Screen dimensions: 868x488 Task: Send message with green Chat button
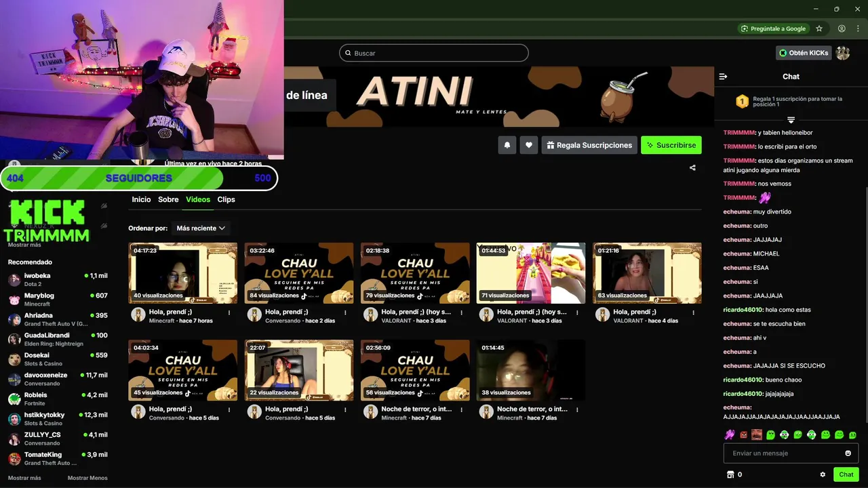click(846, 474)
